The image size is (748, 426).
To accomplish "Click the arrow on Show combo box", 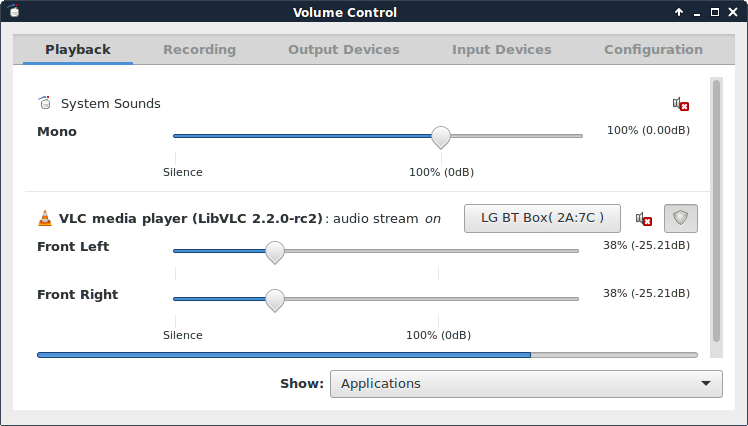I will click(707, 383).
